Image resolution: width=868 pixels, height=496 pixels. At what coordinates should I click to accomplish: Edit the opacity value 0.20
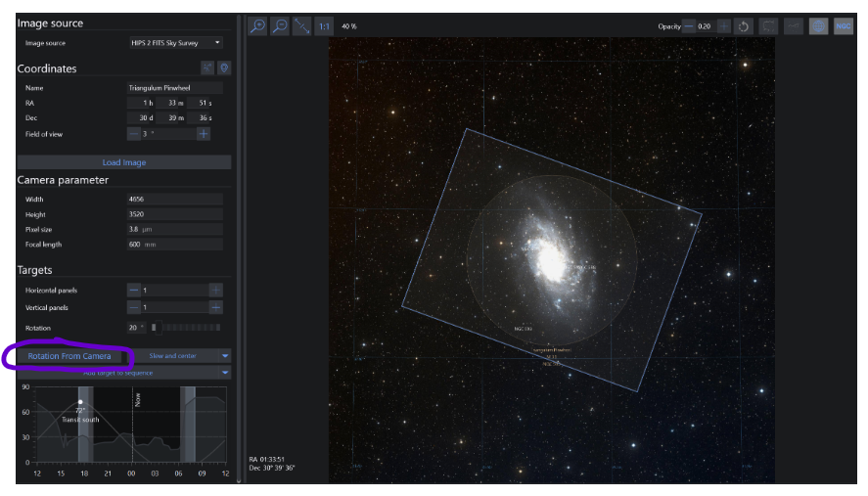[x=706, y=26]
